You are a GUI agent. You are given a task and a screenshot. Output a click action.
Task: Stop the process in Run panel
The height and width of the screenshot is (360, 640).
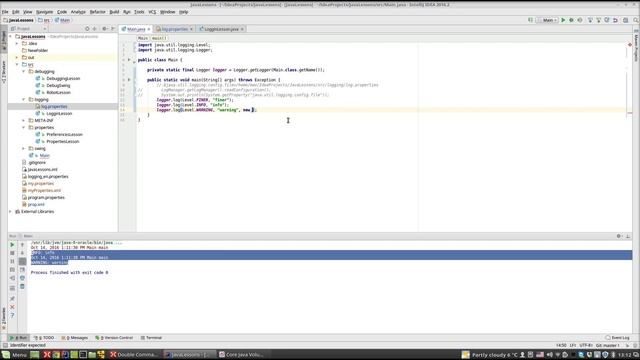[x=12, y=253]
